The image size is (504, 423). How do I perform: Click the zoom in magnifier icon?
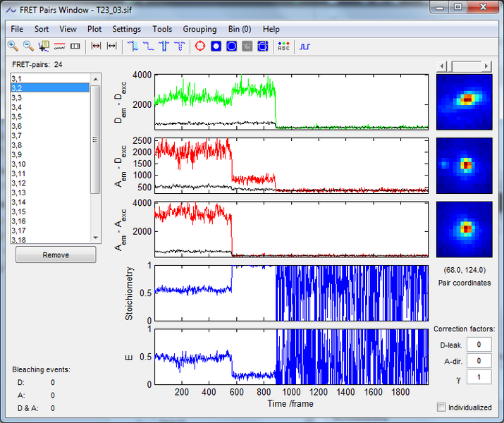point(13,46)
